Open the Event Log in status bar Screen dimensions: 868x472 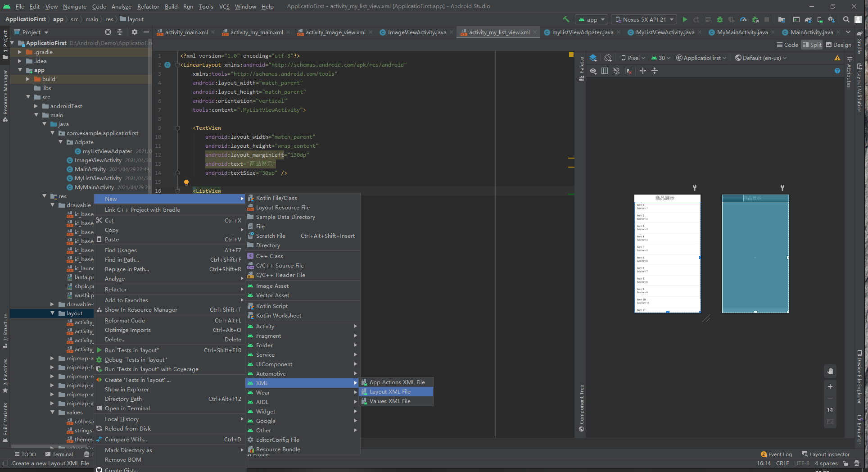tap(776, 454)
